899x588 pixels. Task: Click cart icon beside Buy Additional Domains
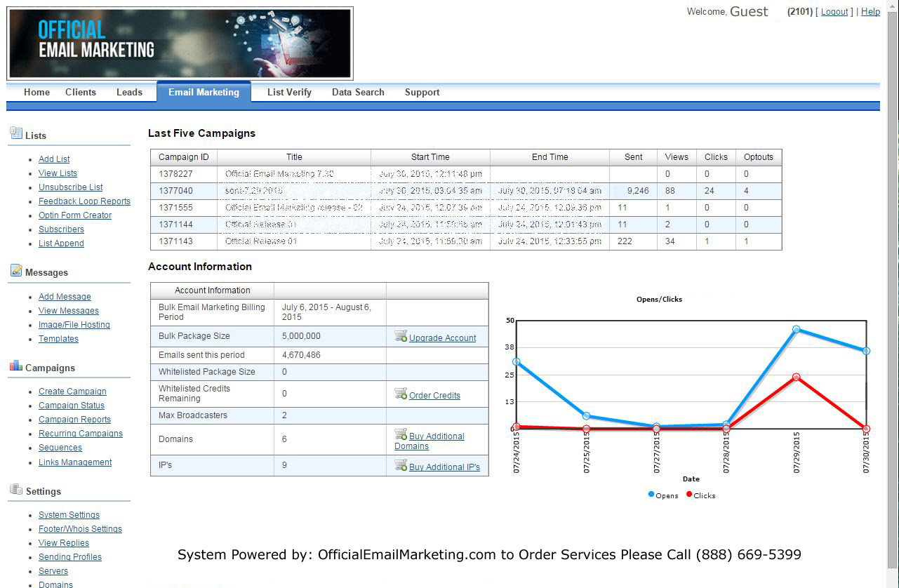point(401,434)
